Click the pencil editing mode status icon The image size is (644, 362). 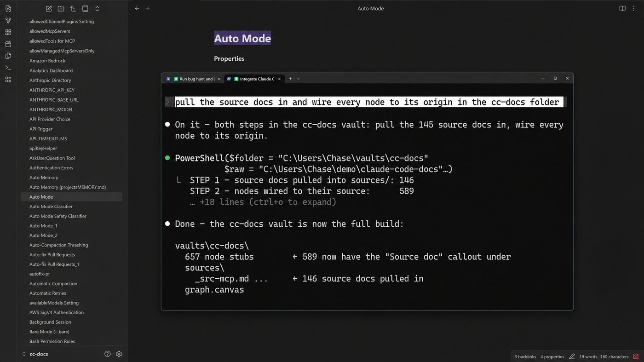[572, 356]
